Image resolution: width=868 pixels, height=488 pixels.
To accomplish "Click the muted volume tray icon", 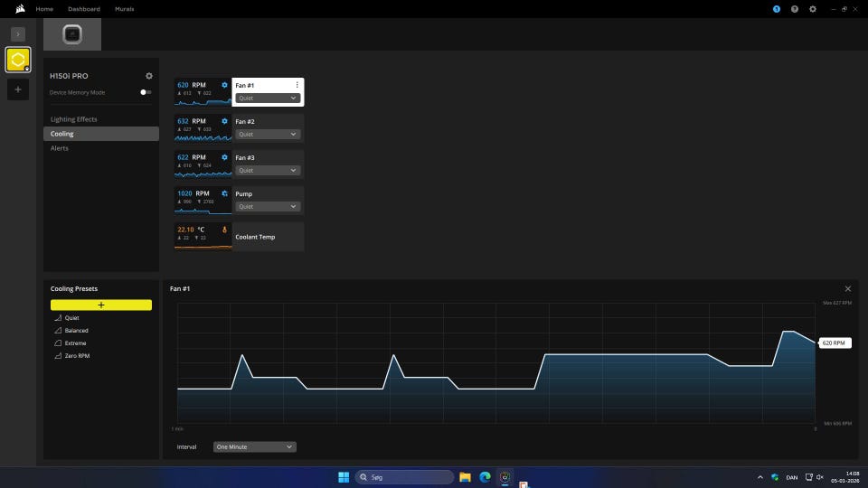I will (820, 477).
